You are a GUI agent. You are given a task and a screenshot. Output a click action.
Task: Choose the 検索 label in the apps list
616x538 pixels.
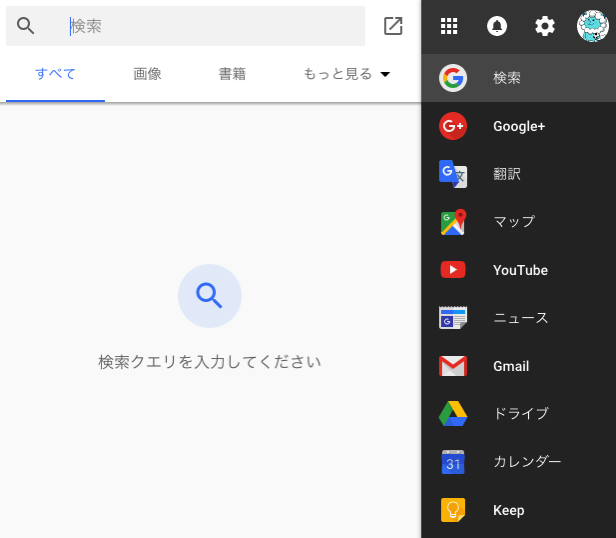(x=507, y=78)
